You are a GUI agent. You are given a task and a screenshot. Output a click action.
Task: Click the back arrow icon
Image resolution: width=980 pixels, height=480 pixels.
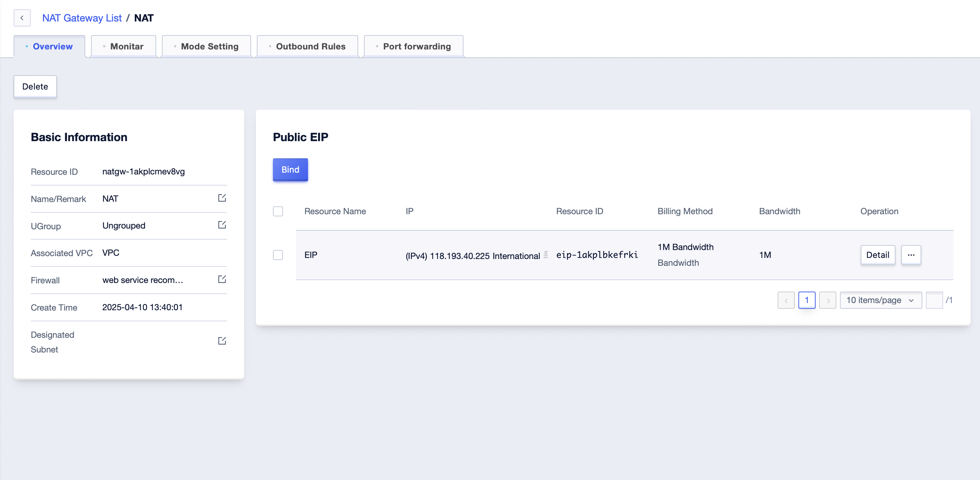click(x=22, y=18)
